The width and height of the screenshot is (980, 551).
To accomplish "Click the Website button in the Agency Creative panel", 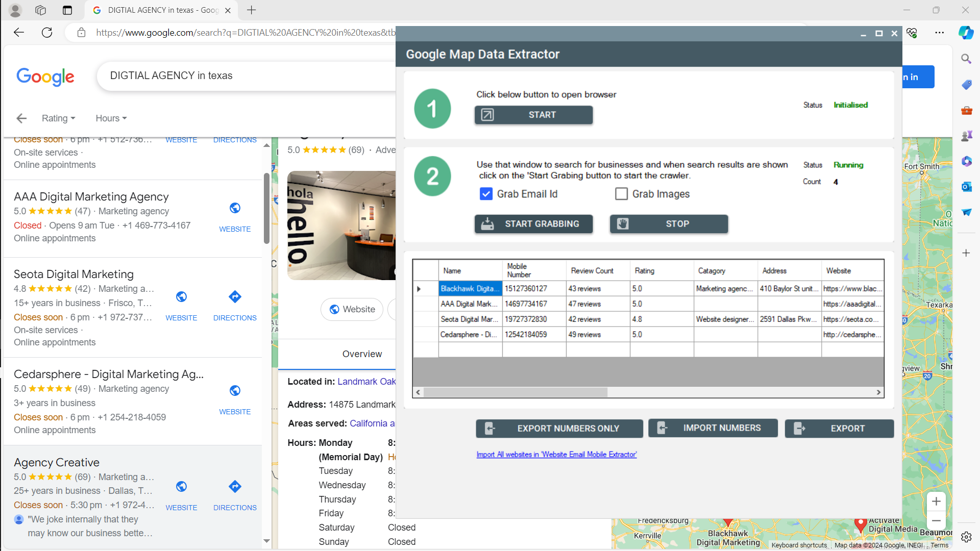I will point(352,309).
